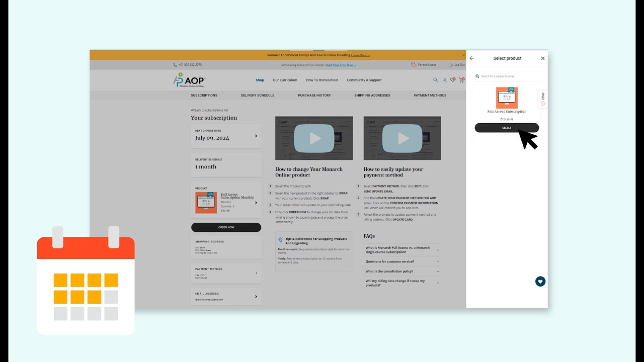Click the How to easily update your payment method heading

click(x=393, y=172)
